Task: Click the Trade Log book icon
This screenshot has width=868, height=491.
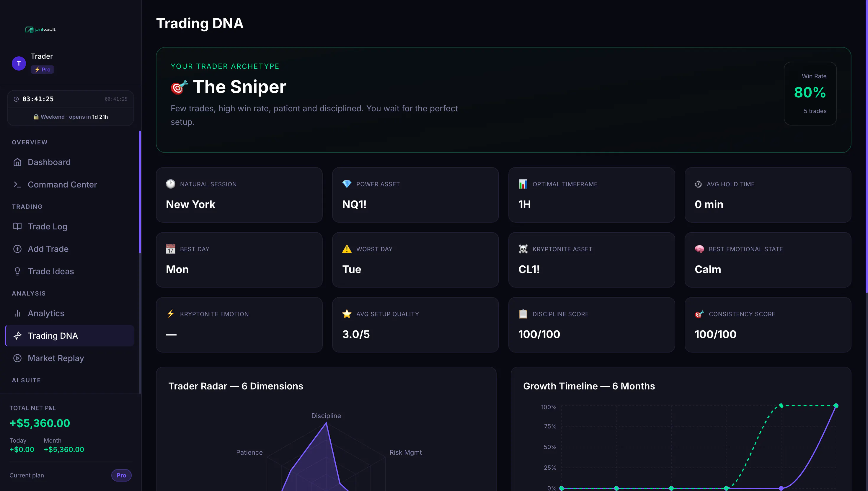Action: coord(17,226)
